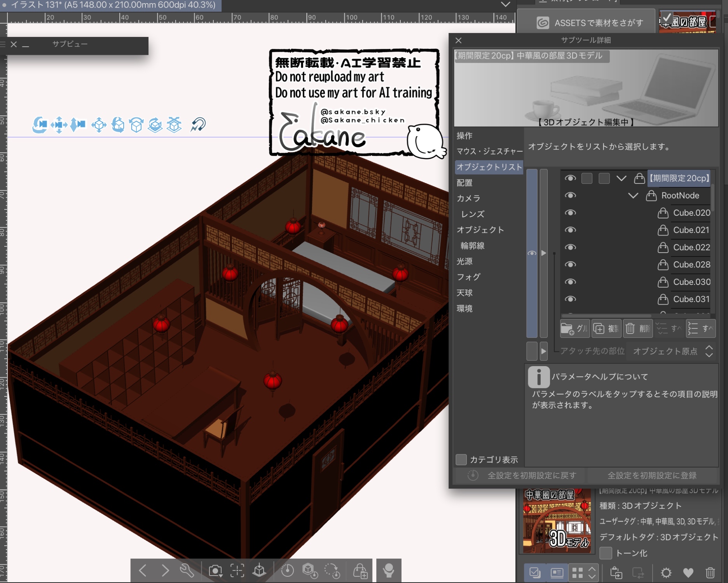
Task: Open the camera preset icon on launcher
Action: coord(215,571)
